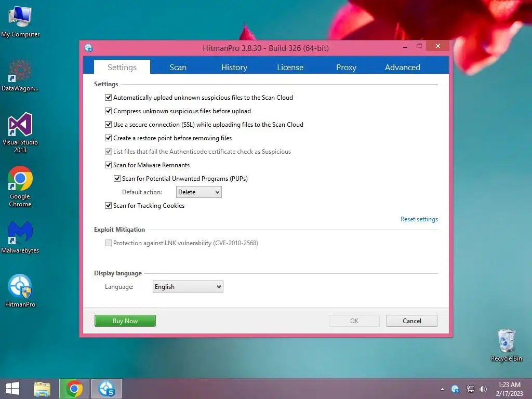The width and height of the screenshot is (532, 399).
Task: Disable Scan for Tracking Cookies
Action: tap(108, 206)
